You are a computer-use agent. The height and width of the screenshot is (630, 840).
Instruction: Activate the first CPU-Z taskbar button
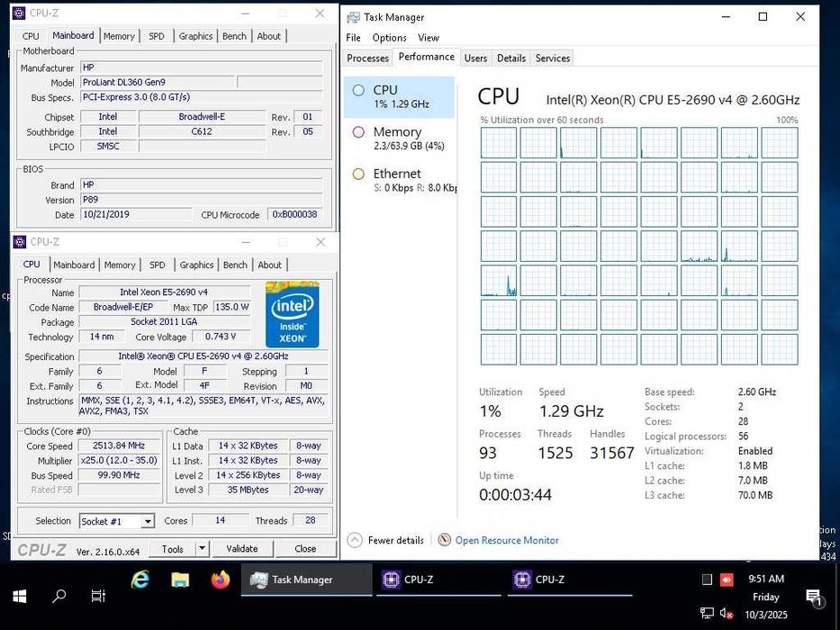[x=438, y=580]
